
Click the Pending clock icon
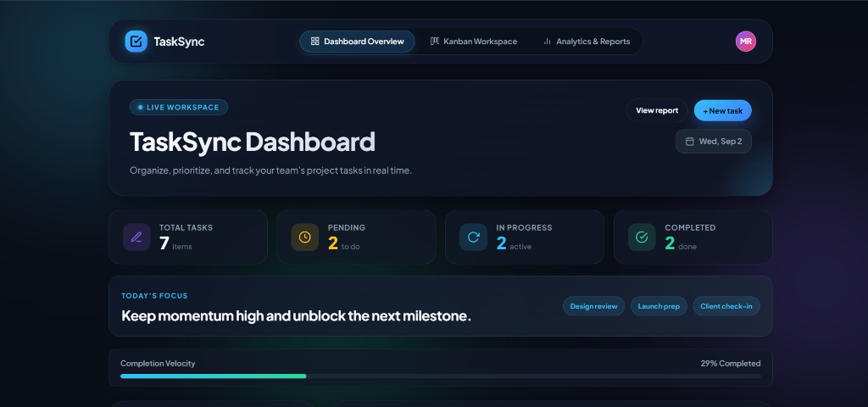(305, 237)
